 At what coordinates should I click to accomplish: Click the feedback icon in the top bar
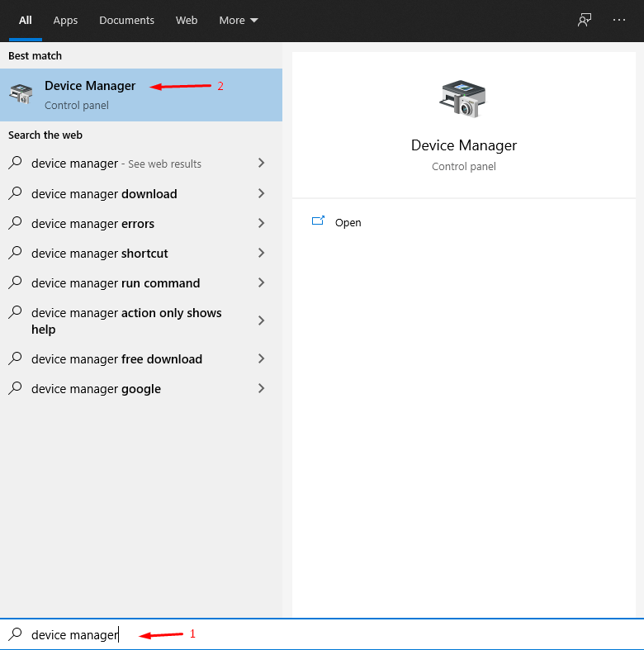pyautogui.click(x=585, y=20)
